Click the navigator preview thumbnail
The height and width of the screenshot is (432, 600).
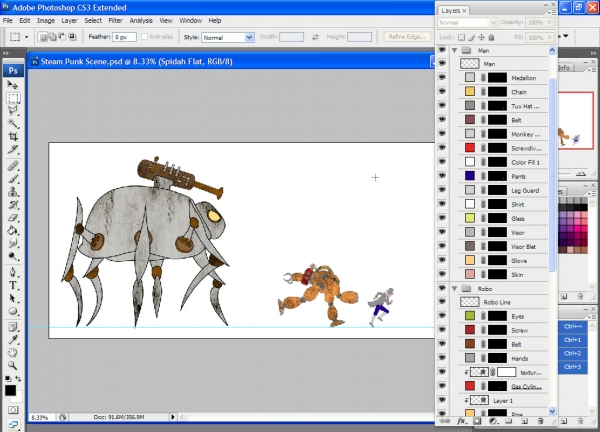576,121
